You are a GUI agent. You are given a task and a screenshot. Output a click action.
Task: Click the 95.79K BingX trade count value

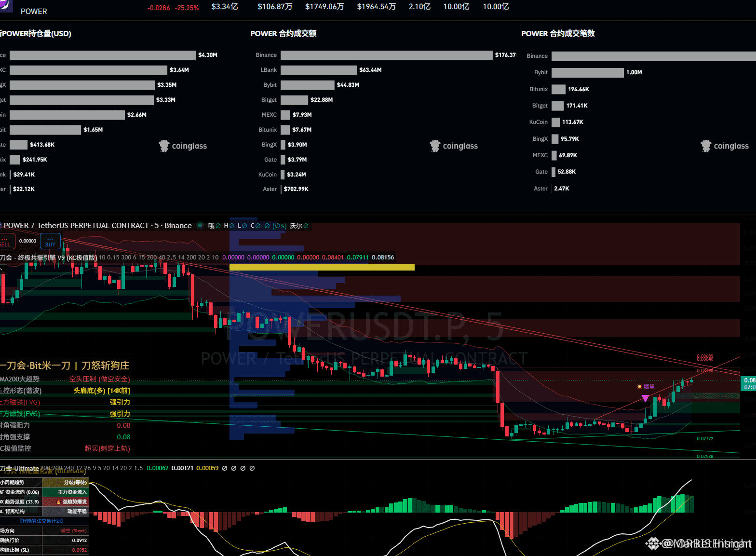coord(570,139)
